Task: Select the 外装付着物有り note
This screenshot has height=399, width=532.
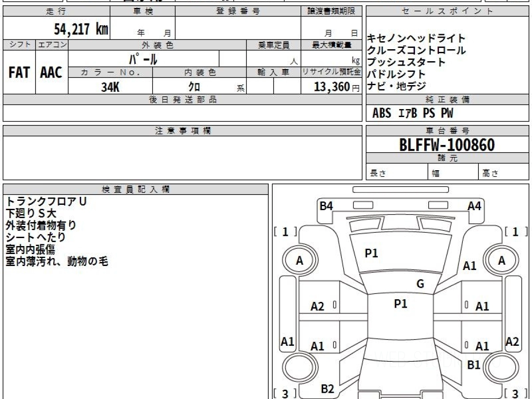Action: (x=41, y=225)
